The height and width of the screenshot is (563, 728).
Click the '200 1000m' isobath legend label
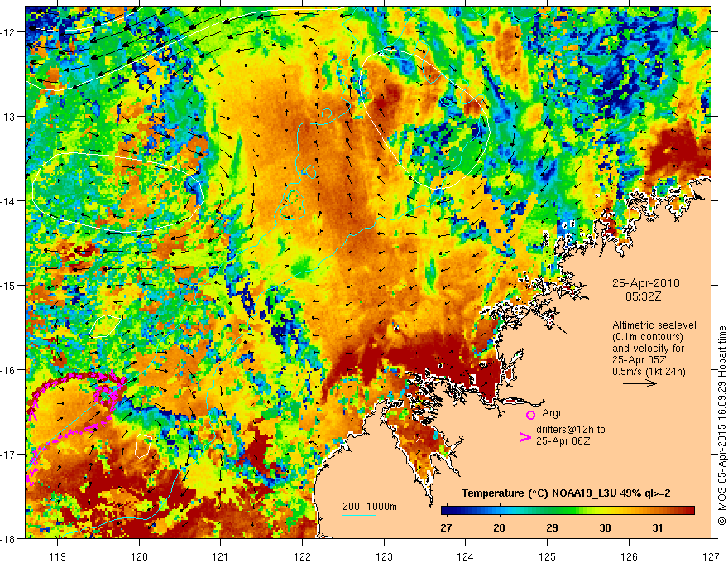[370, 507]
